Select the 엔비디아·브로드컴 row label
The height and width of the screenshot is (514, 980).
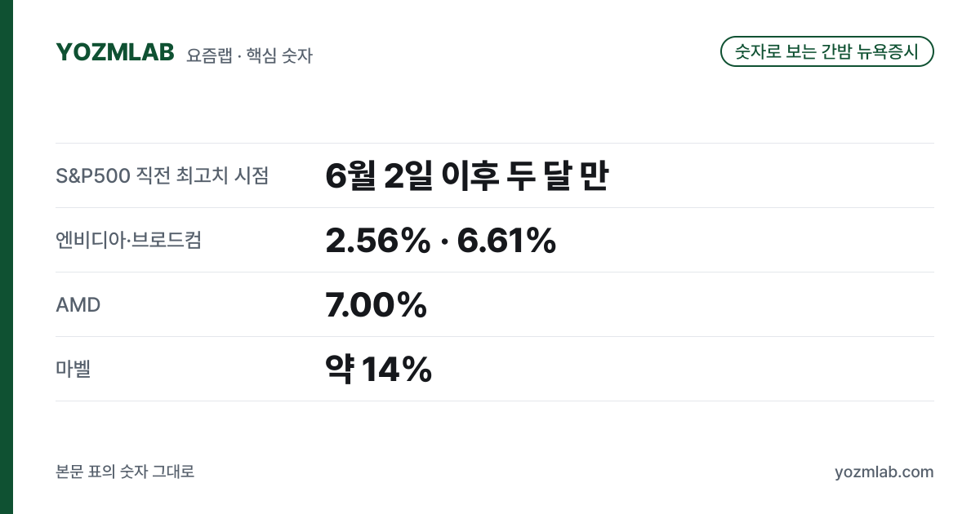[128, 240]
